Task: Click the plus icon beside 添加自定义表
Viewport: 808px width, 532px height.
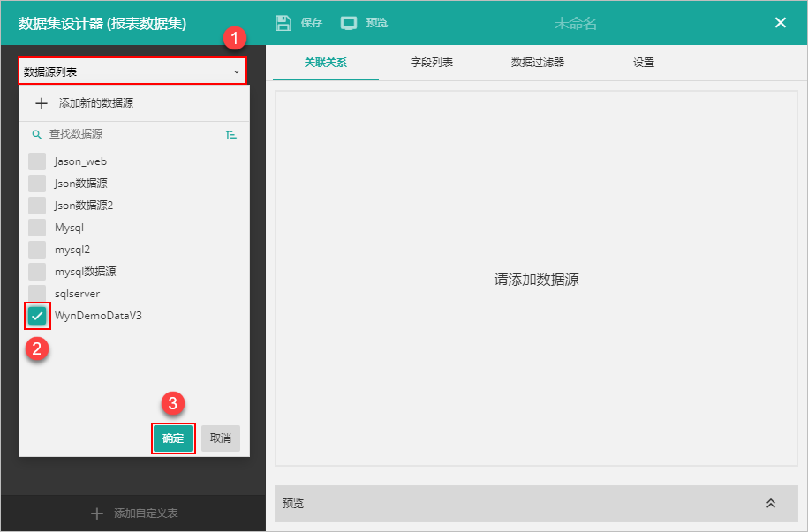Action: tap(96, 513)
